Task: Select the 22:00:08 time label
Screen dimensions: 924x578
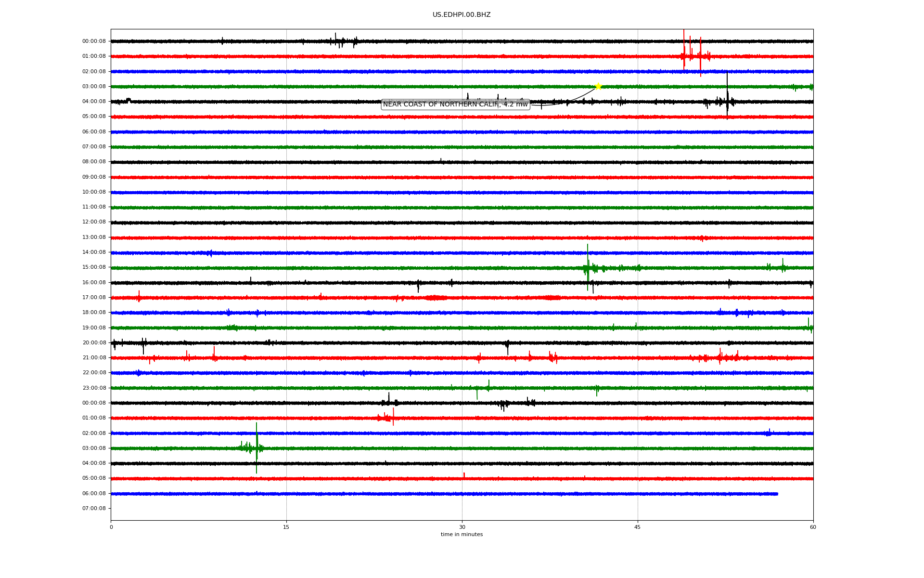Action: [94, 373]
